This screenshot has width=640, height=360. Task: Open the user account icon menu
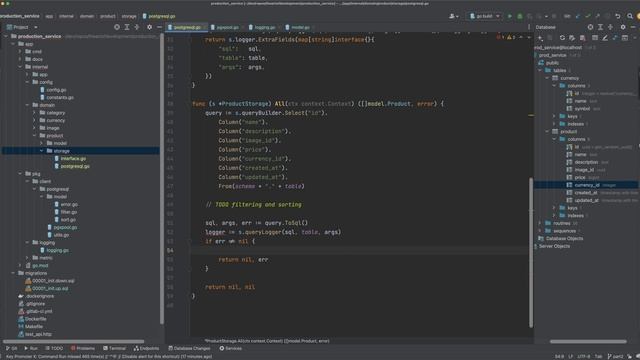453,16
